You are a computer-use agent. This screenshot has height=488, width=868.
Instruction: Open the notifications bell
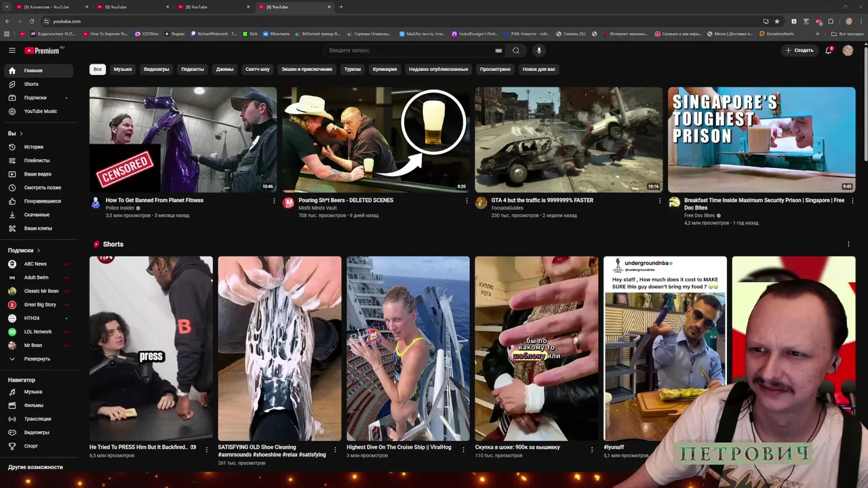click(x=828, y=50)
